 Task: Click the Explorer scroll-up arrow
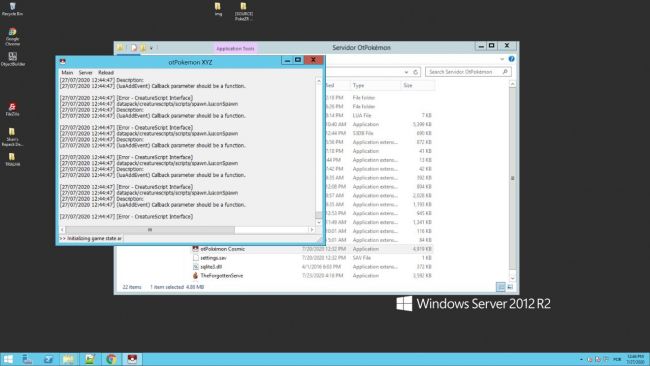pos(513,84)
